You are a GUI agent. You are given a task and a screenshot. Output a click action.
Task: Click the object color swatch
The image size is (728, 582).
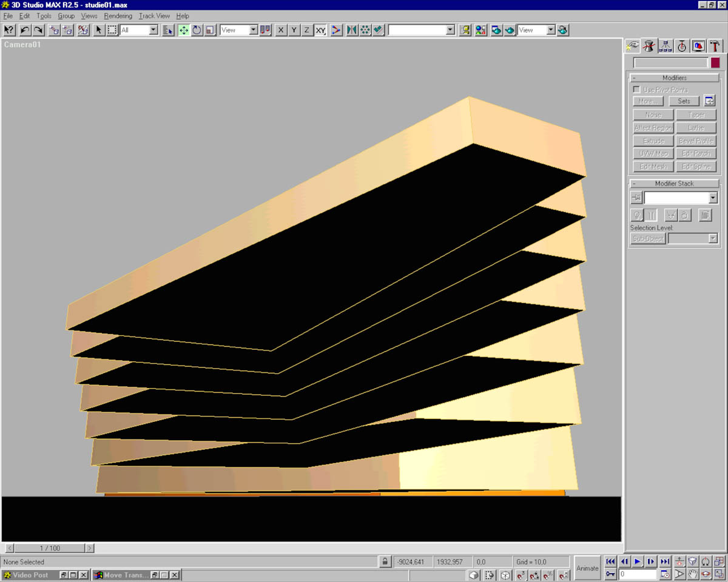[x=715, y=62]
